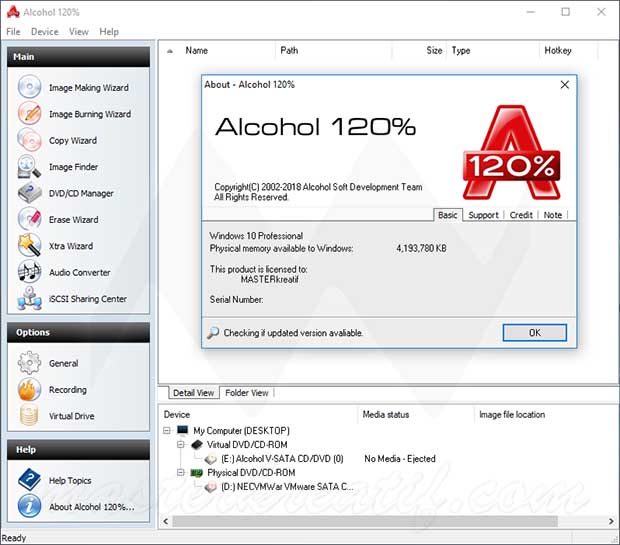Click the Virtual Drive options label

tap(72, 416)
